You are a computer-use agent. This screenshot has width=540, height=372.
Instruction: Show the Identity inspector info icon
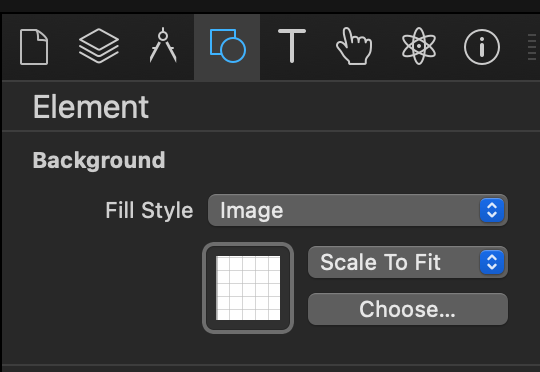(482, 47)
